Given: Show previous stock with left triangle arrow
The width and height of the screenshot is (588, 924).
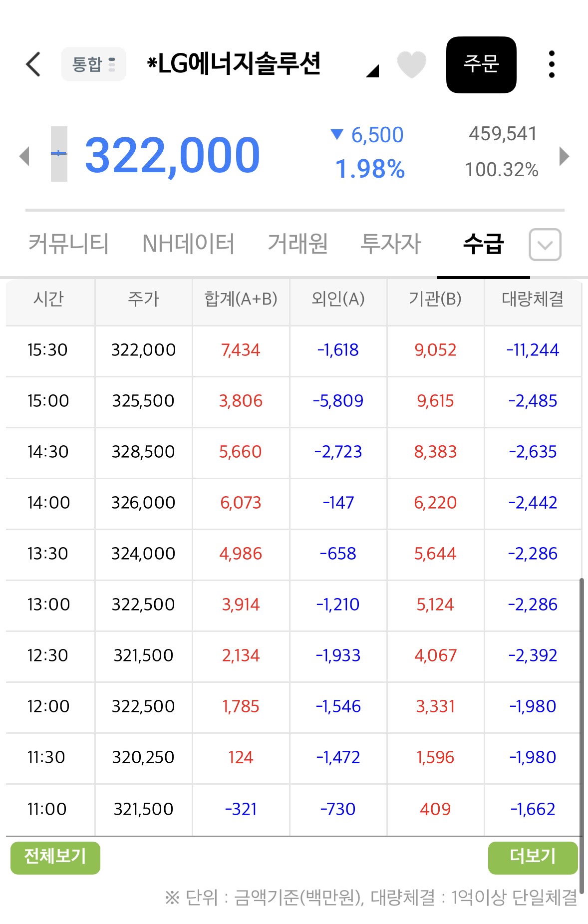Looking at the screenshot, I should (x=24, y=156).
